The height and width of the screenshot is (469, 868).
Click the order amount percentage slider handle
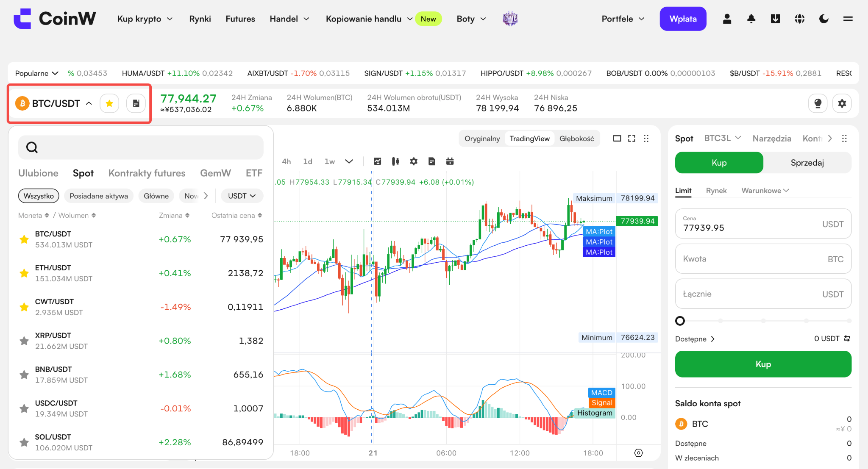(680, 321)
